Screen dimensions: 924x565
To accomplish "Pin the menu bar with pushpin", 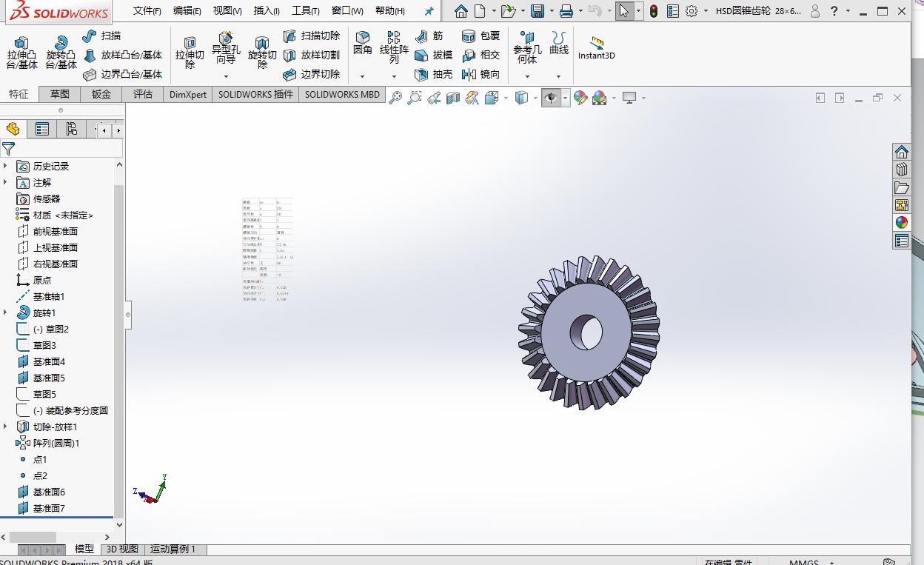I will pyautogui.click(x=429, y=11).
